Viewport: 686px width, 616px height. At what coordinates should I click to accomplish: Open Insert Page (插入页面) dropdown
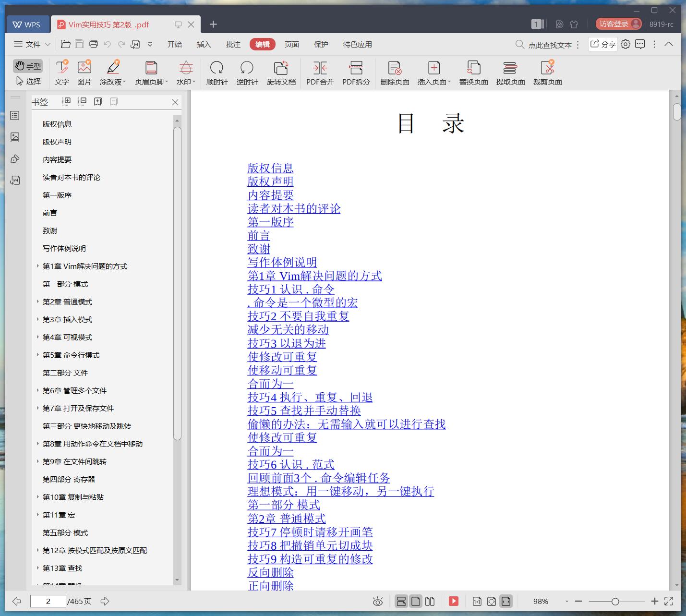434,73
